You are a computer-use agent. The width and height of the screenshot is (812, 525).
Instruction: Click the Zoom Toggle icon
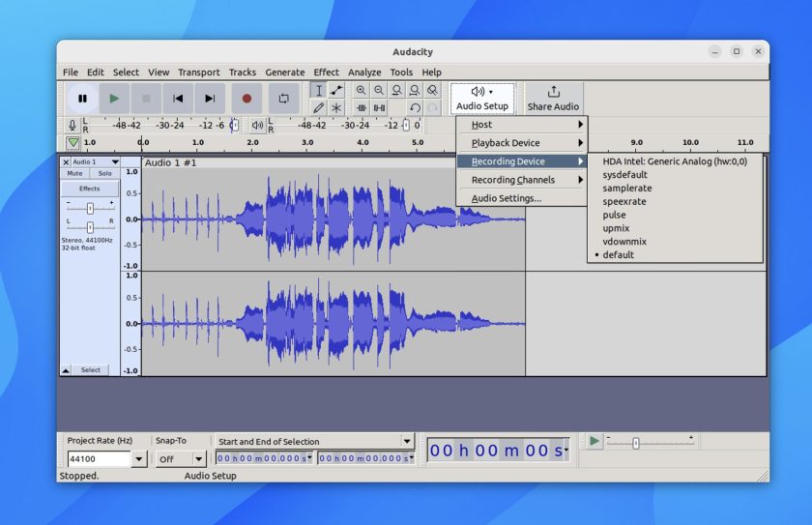click(432, 91)
